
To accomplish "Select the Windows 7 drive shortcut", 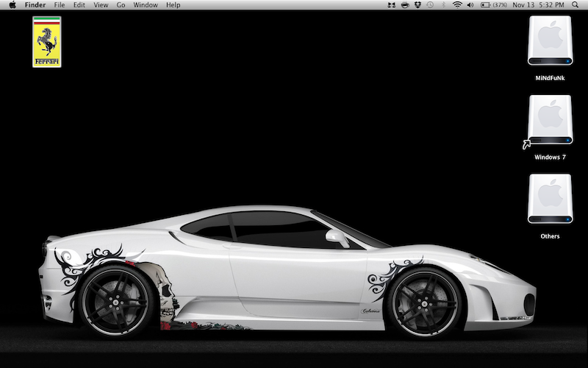I will click(550, 121).
